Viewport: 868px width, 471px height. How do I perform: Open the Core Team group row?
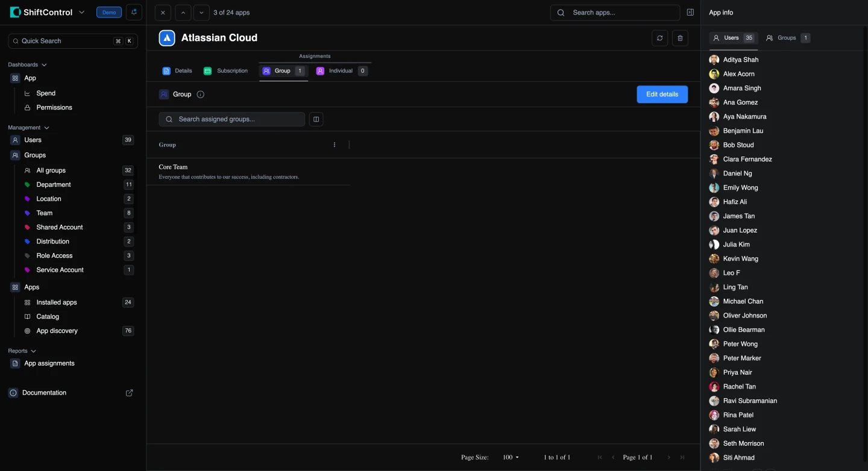pyautogui.click(x=248, y=172)
